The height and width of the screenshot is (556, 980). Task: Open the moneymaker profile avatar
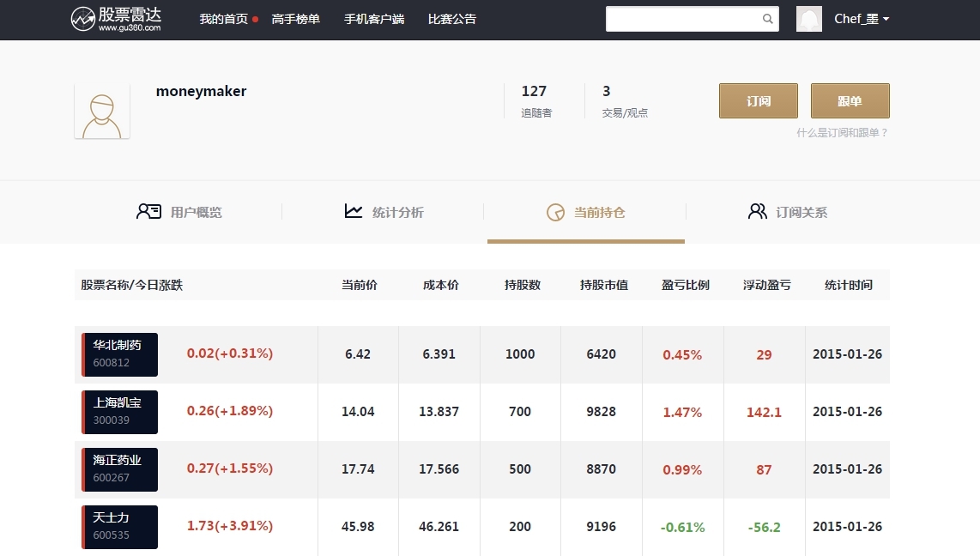(102, 112)
